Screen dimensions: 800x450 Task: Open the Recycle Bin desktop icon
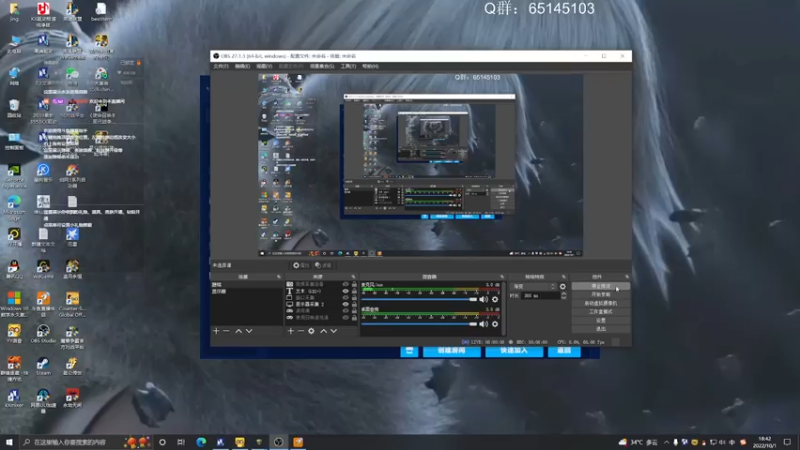[x=14, y=108]
